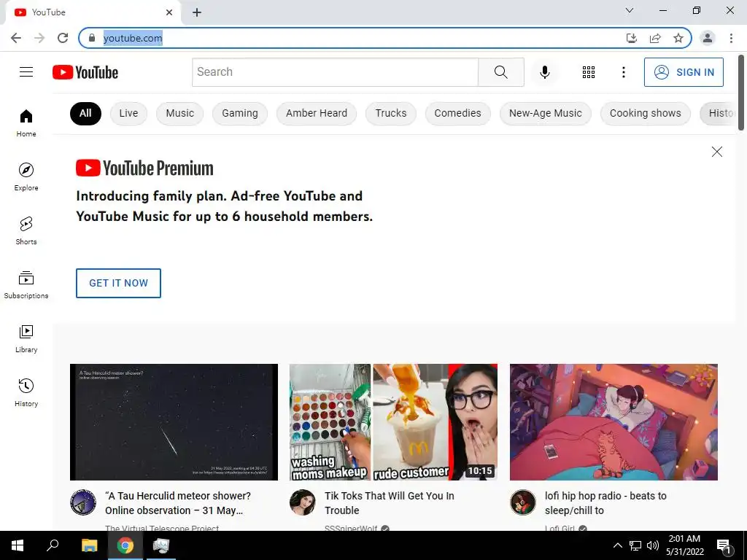Select the New-Age Music chip

(x=545, y=113)
